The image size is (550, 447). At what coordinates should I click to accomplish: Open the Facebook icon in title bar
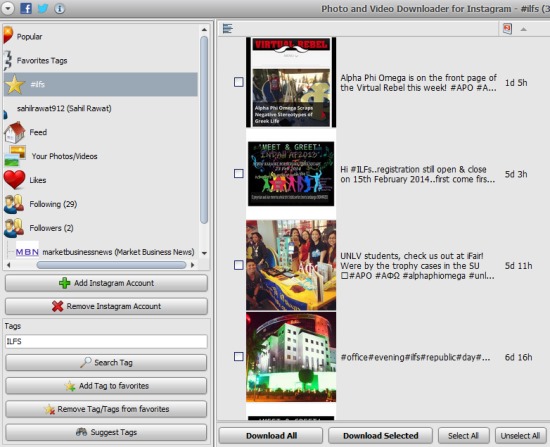pos(26,8)
